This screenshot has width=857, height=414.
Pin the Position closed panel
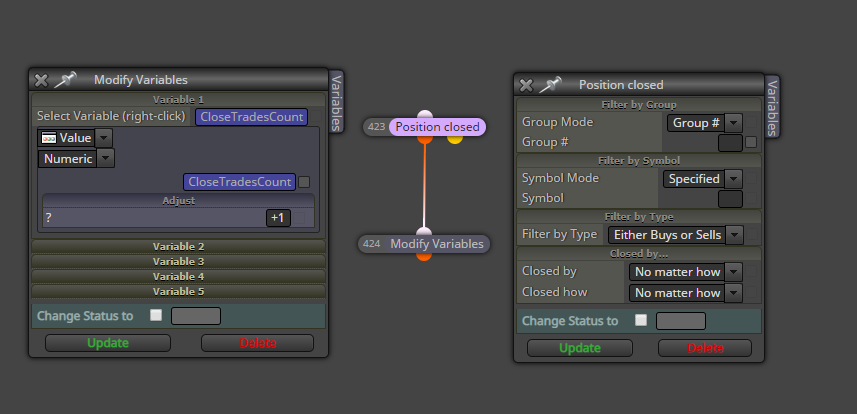[x=550, y=85]
